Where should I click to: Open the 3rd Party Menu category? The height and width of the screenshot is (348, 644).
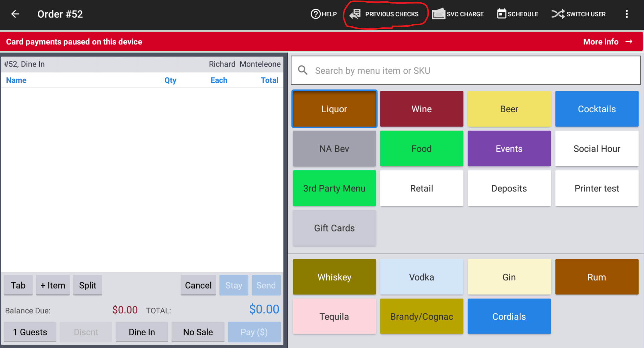coord(334,188)
